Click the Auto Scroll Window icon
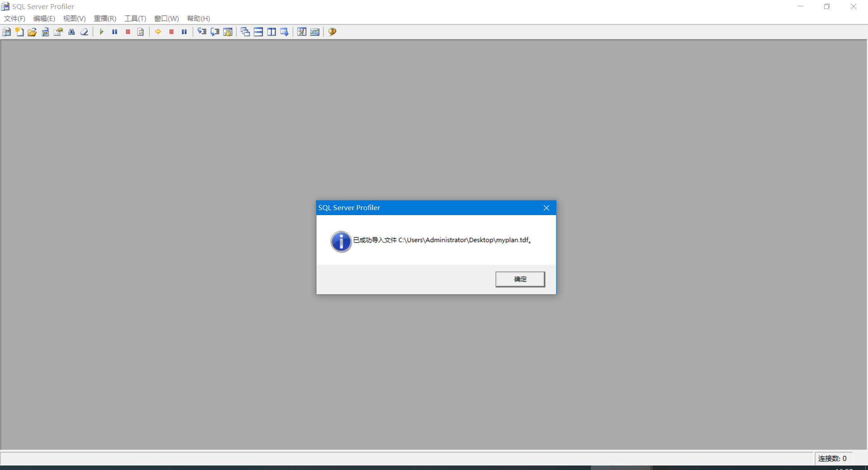Screen dimensions: 868x470 284,32
